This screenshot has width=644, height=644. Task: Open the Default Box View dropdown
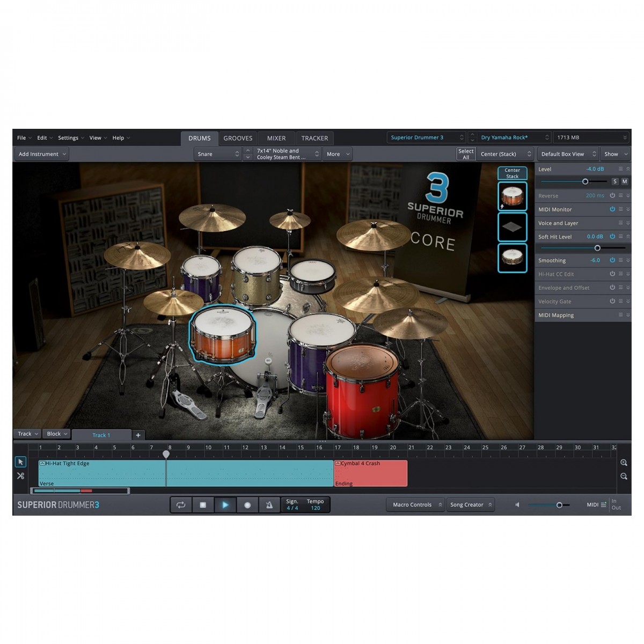(567, 154)
